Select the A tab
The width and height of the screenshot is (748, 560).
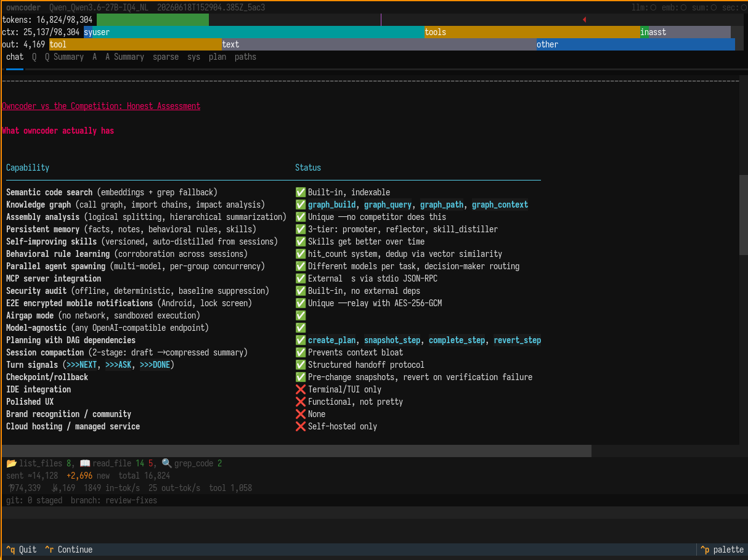click(x=95, y=57)
